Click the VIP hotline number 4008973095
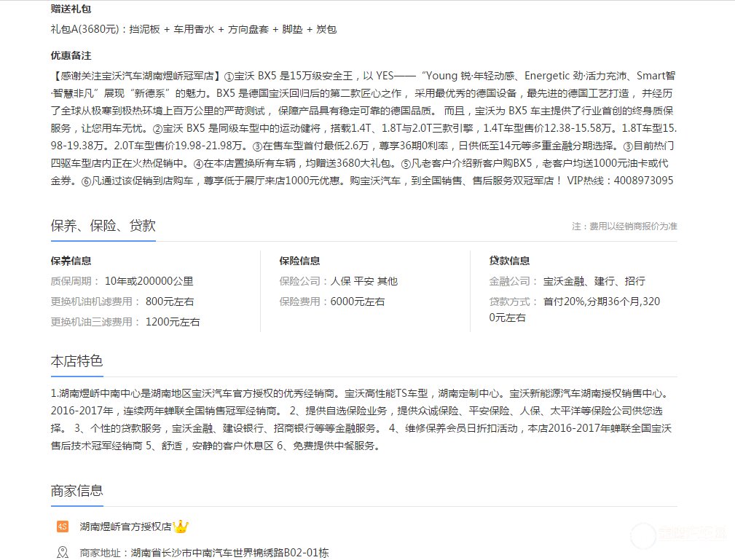The height and width of the screenshot is (560, 735). tap(643, 181)
